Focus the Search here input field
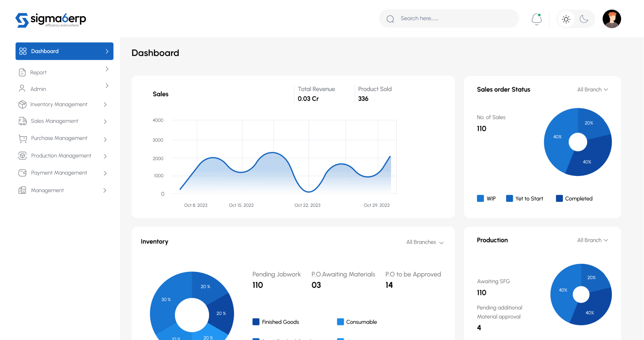This screenshot has width=644, height=340. [454, 18]
